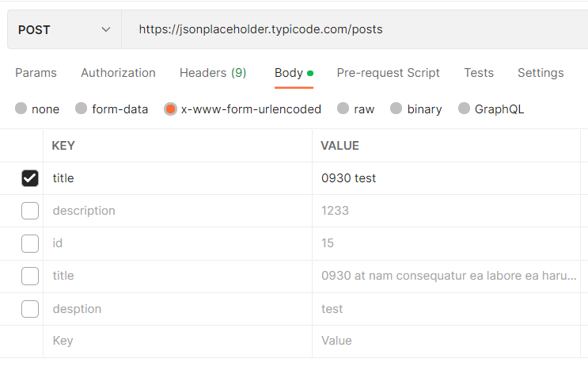Image resolution: width=588 pixels, height=370 pixels.
Task: Uncheck the enabled title row checkbox
Action: pos(30,178)
